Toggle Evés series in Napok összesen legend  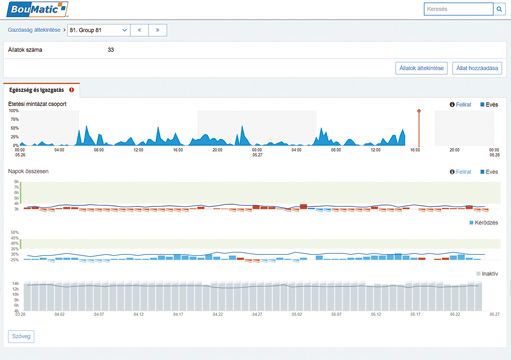point(489,172)
